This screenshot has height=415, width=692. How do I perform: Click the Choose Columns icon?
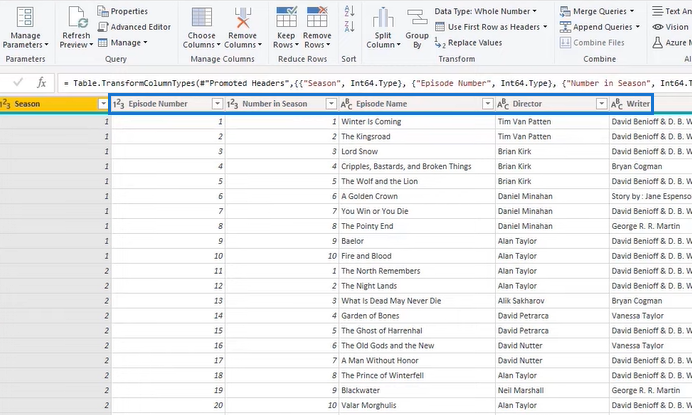[x=201, y=17]
